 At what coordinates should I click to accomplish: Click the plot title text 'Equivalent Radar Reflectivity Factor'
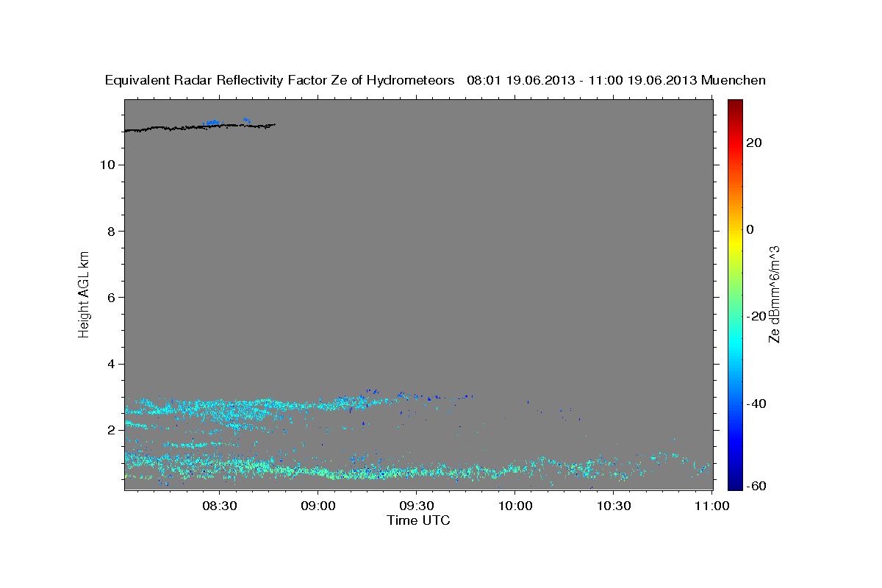click(x=218, y=80)
